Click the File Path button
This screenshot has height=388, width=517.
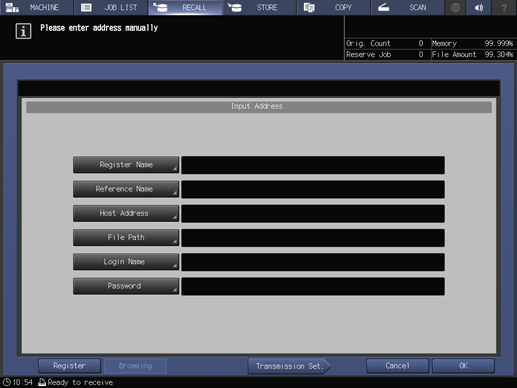126,237
